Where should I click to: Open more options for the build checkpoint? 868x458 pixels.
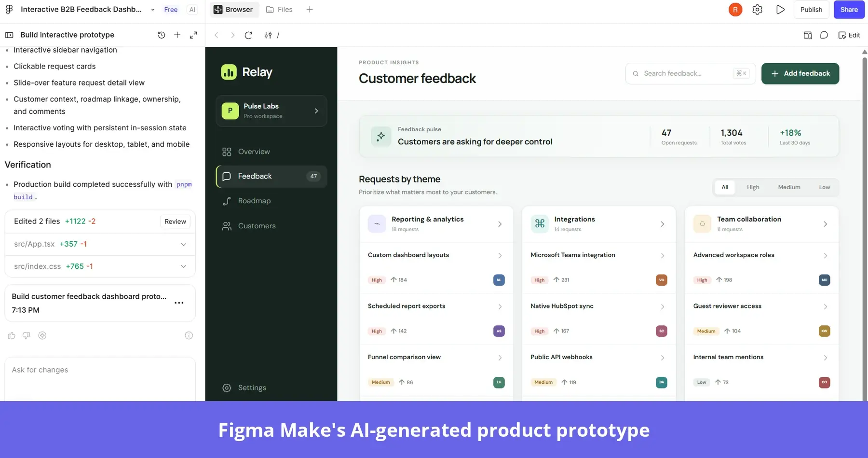tap(179, 303)
